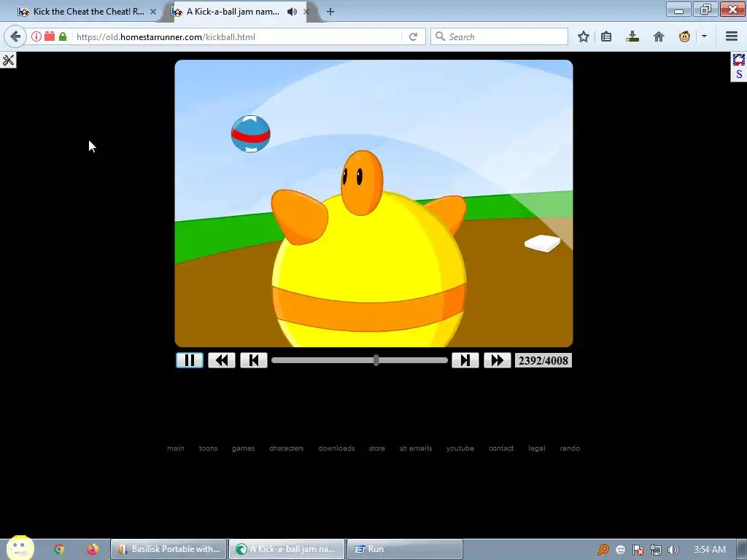Launch Chrome from the taskbar
Screen dimensions: 747x560
[59, 549]
